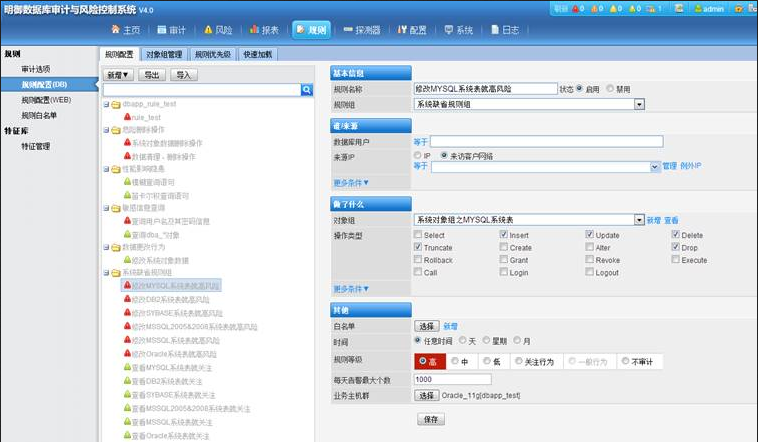
Task: Switch to the 对象组管理 tab
Action: coord(164,54)
